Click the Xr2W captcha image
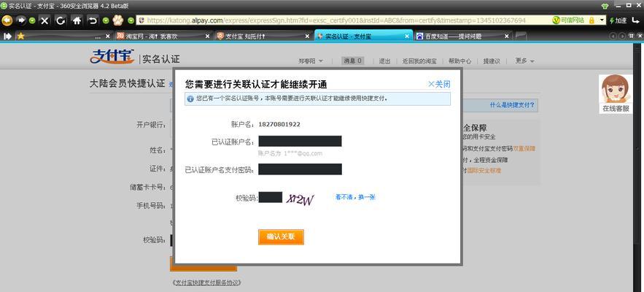 click(x=300, y=199)
